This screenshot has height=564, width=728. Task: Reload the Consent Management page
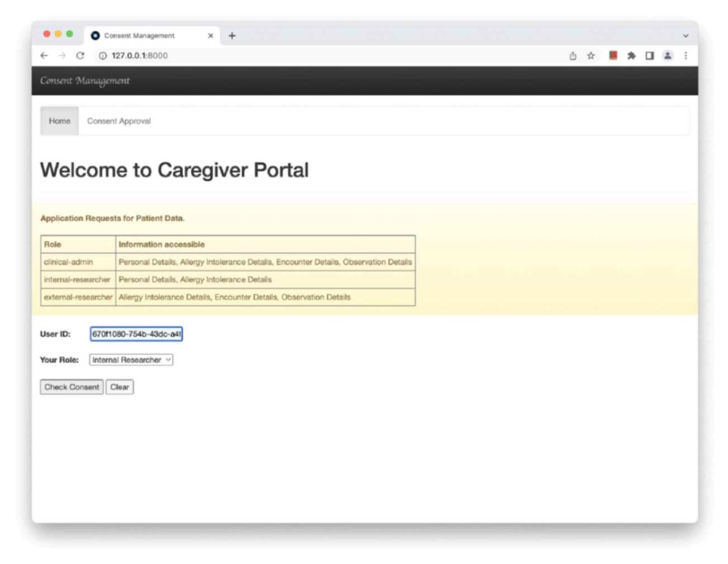80,55
